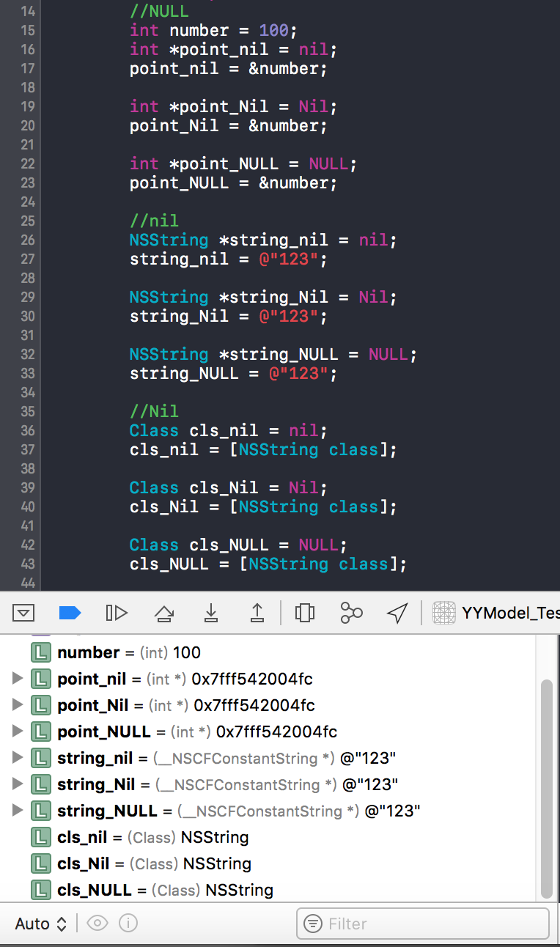Expand the point_nil variable
Screen dimensions: 560x947
(x=18, y=679)
